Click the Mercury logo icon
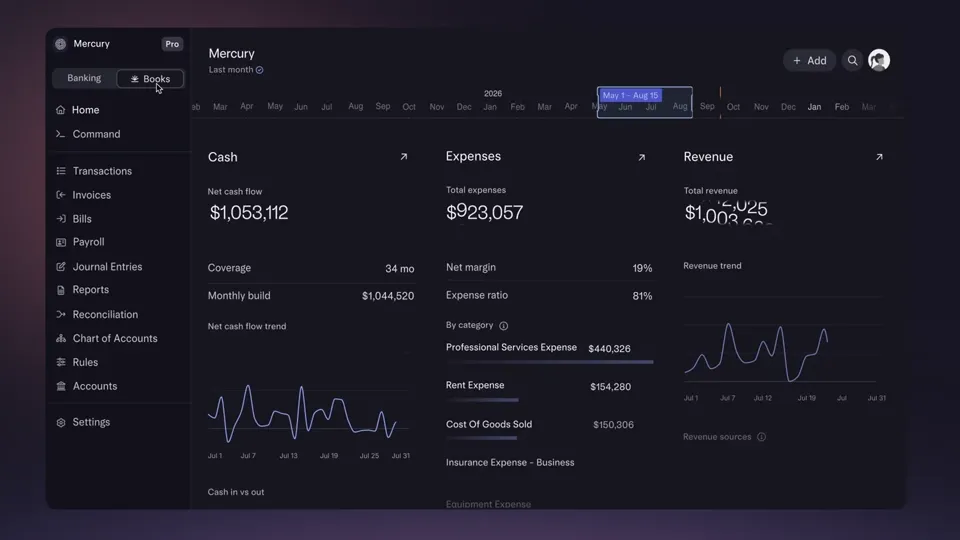960x540 pixels. tap(60, 44)
